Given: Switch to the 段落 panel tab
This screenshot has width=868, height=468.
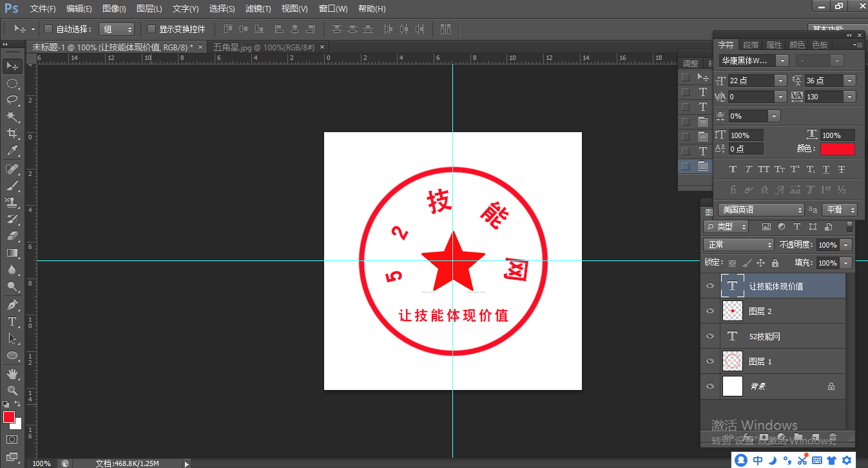Looking at the screenshot, I should (751, 45).
